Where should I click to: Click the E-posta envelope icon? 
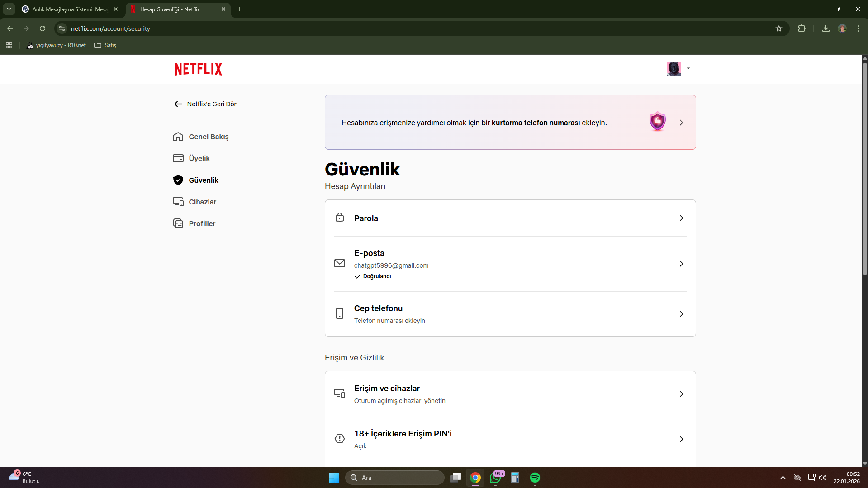point(340,263)
